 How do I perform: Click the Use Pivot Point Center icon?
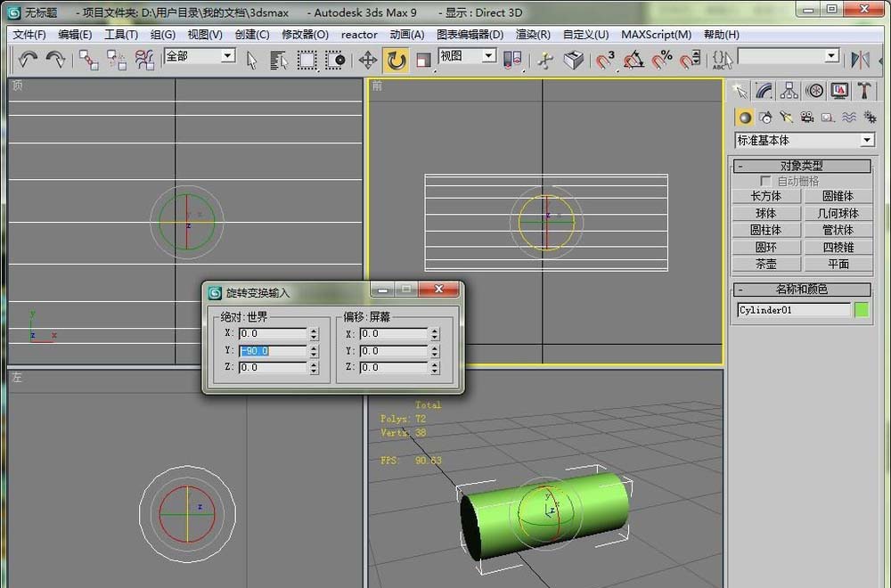point(512,60)
